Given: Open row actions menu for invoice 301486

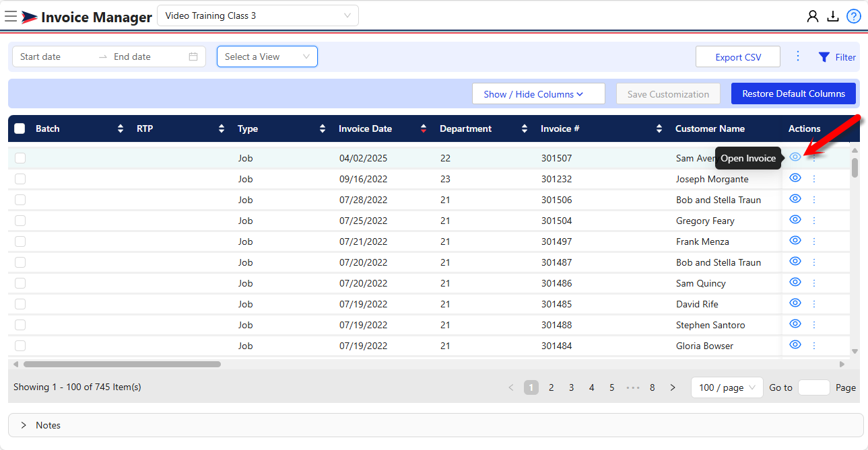Looking at the screenshot, I should click(x=814, y=283).
